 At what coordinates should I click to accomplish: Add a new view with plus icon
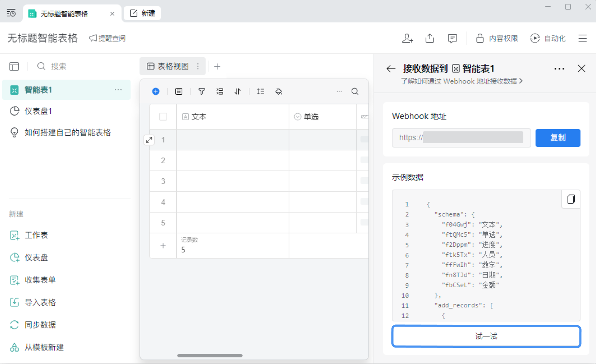217,66
